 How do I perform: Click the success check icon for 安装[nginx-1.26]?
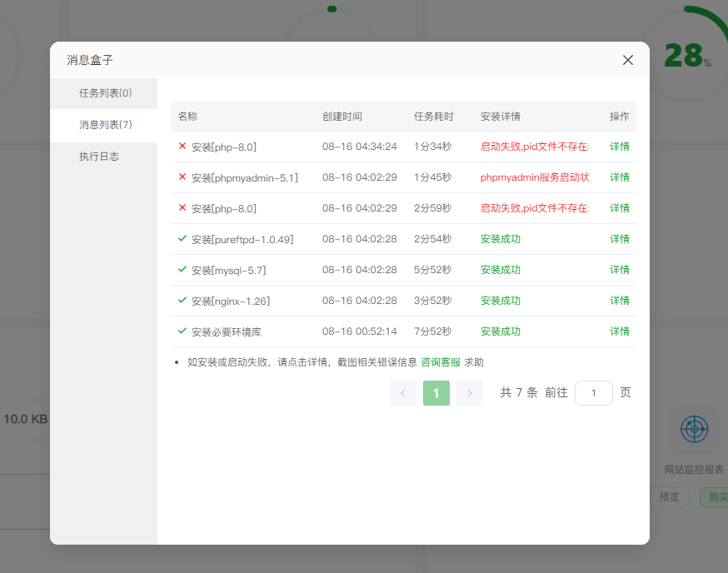(182, 300)
